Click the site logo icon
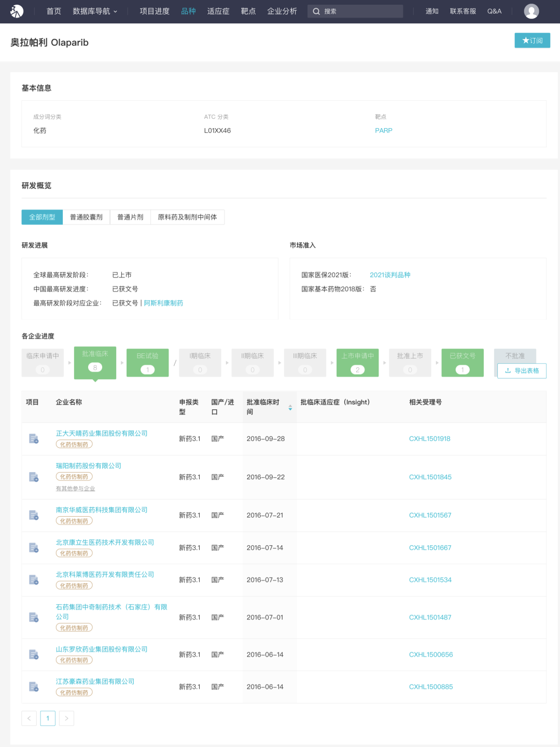560x747 pixels. (17, 11)
